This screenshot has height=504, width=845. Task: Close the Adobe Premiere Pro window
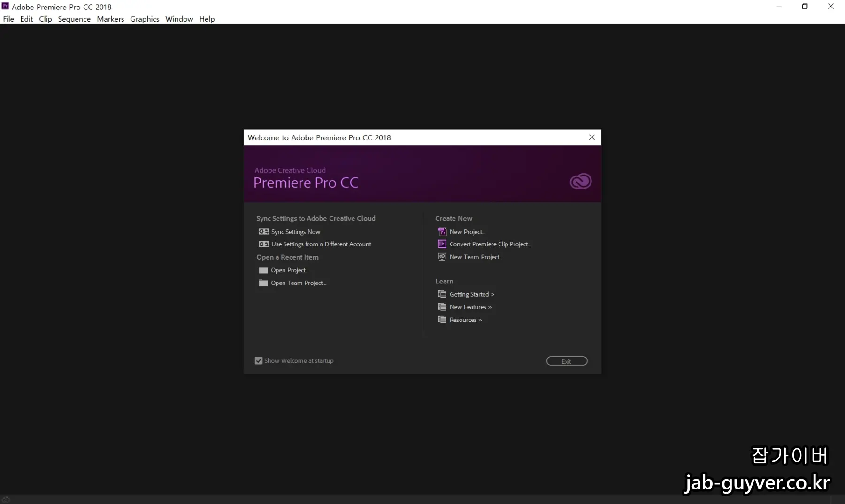(x=830, y=6)
